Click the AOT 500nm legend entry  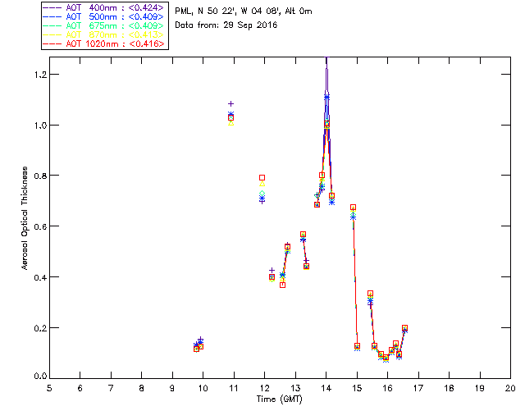click(x=103, y=16)
